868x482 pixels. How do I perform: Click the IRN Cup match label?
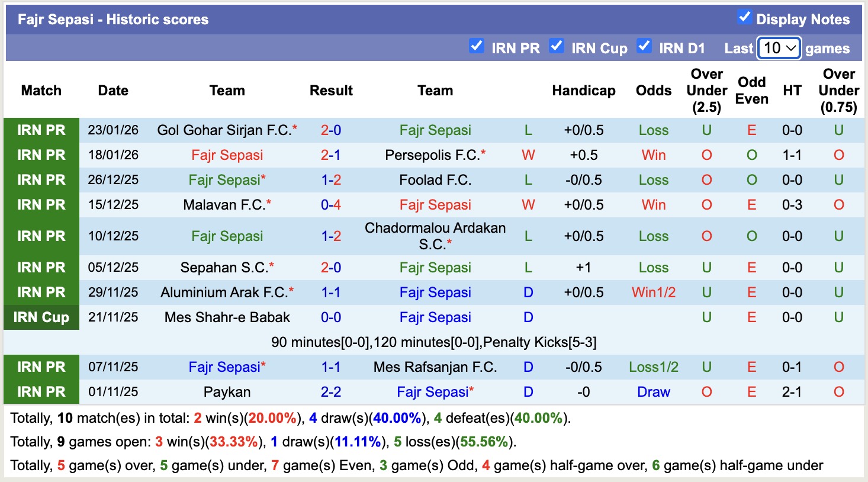41,317
